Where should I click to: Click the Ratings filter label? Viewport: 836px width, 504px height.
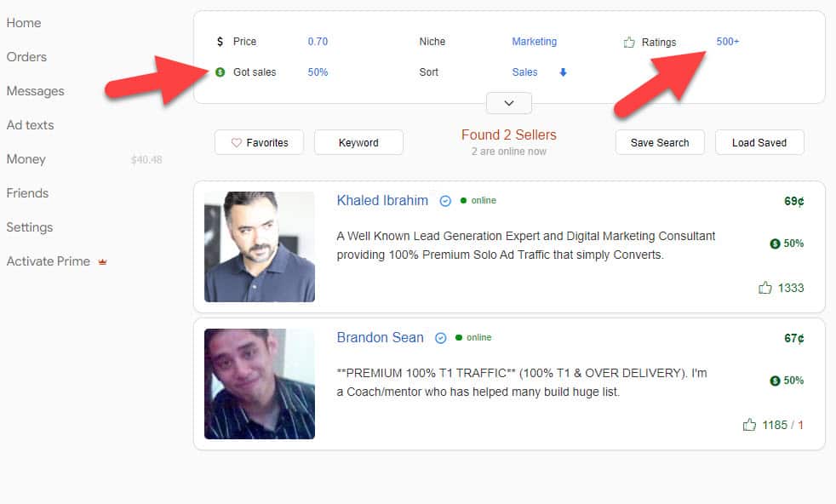(659, 42)
